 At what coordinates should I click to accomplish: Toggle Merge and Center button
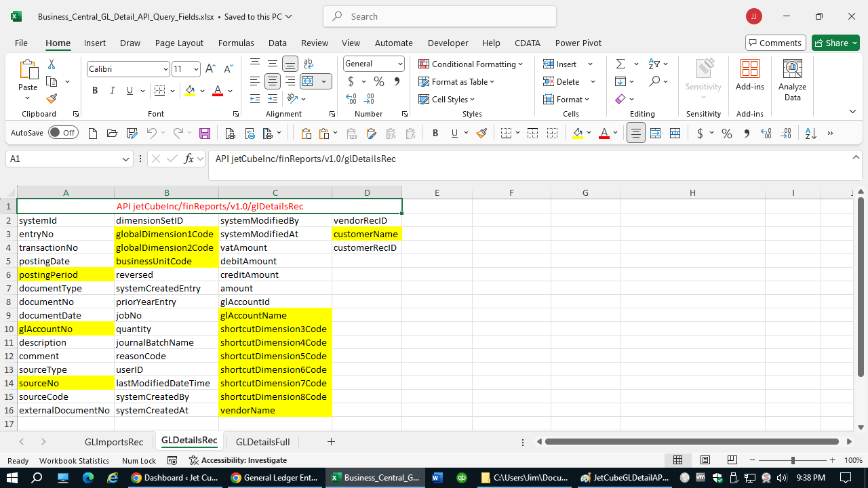(308, 81)
